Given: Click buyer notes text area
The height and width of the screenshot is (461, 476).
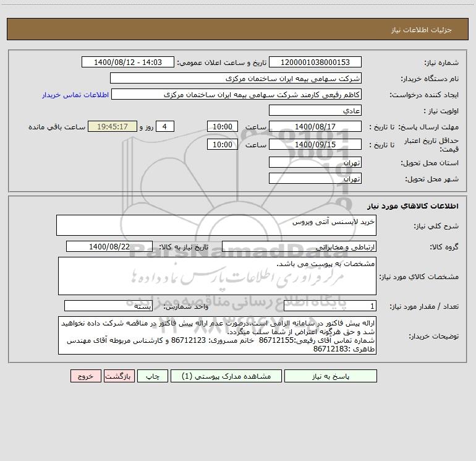Looking at the screenshot, I should pyautogui.click(x=217, y=335).
